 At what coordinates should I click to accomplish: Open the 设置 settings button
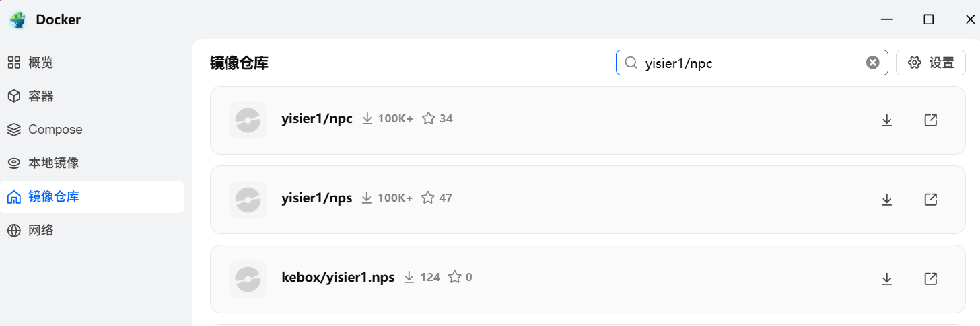(931, 63)
